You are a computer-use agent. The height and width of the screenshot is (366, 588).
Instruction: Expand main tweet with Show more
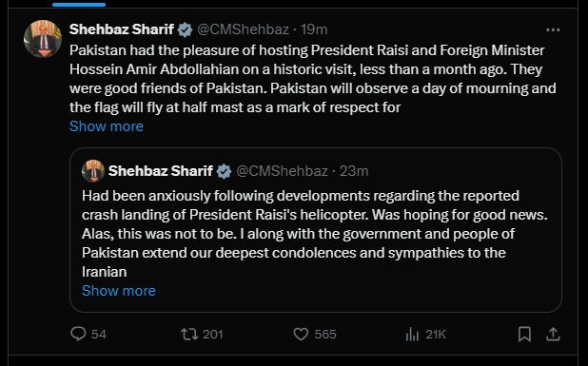[x=107, y=126]
